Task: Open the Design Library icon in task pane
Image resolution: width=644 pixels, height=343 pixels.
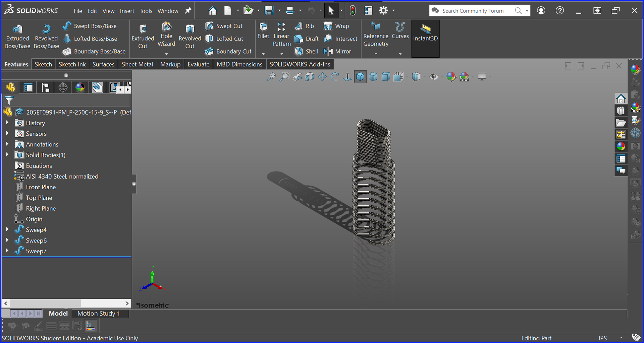Action: click(621, 111)
